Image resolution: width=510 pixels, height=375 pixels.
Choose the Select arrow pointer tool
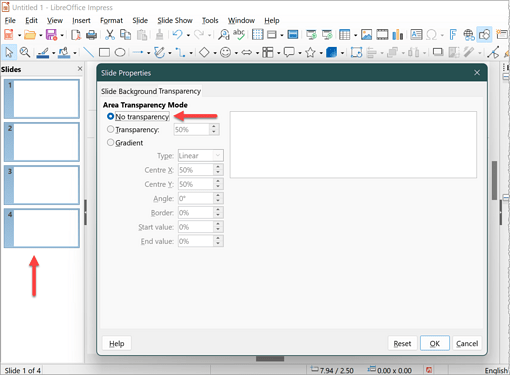pyautogui.click(x=9, y=52)
